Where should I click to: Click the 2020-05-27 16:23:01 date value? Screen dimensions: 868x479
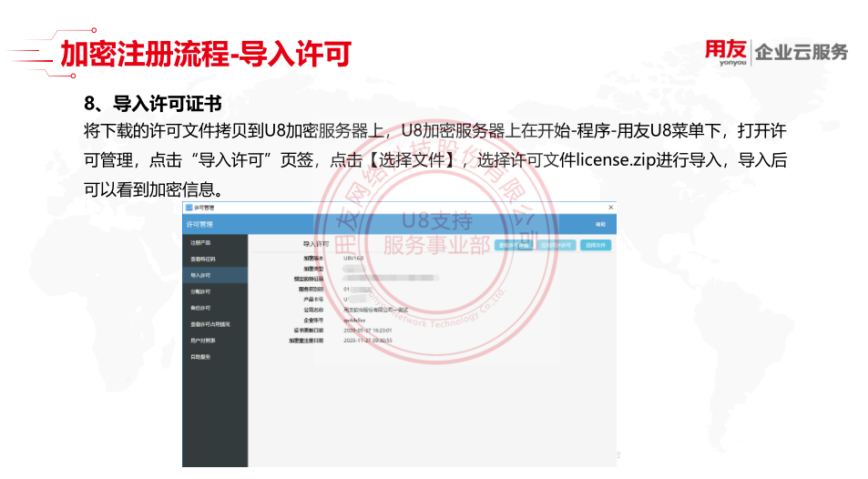tap(368, 330)
